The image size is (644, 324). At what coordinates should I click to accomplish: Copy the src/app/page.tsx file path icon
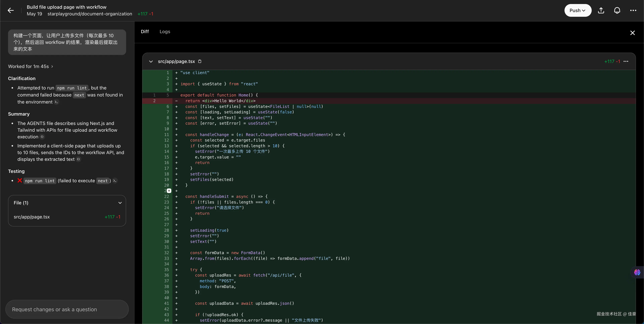200,61
